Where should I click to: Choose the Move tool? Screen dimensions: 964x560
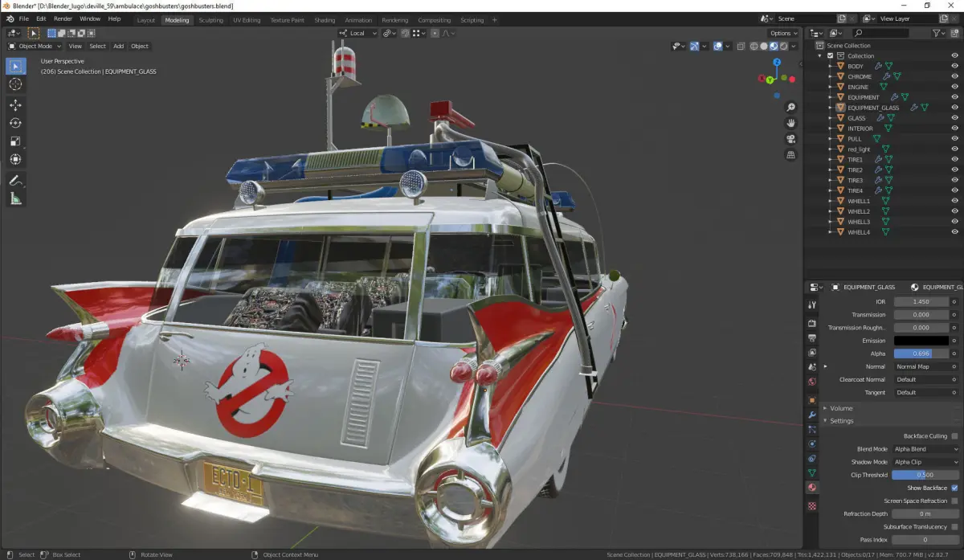[15, 105]
